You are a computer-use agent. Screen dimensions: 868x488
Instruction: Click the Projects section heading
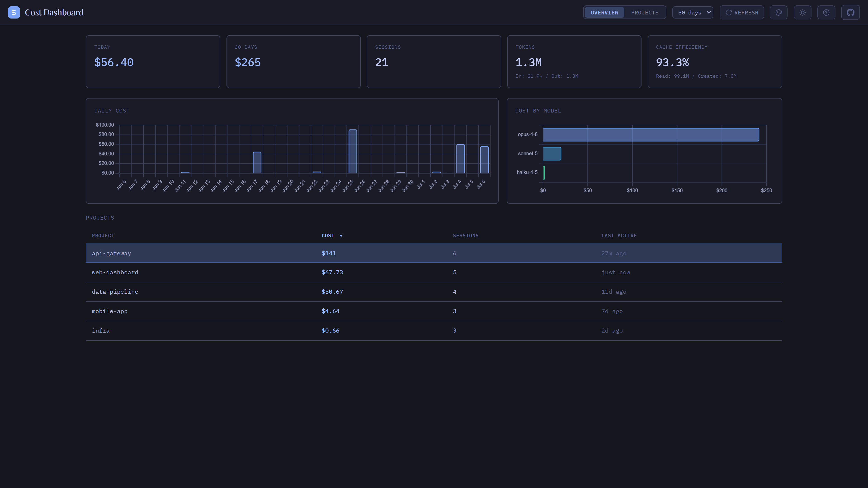[100, 218]
